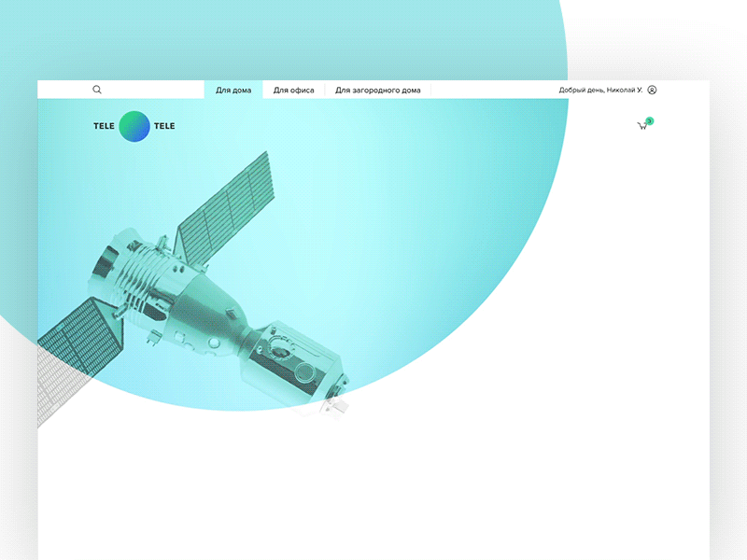Click the search magnifier icon
747x560 pixels.
point(97,90)
